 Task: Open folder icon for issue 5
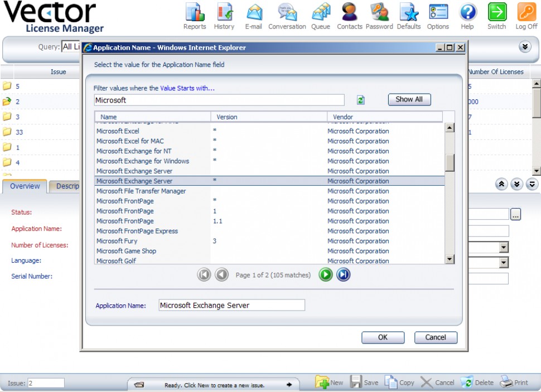[x=7, y=86]
